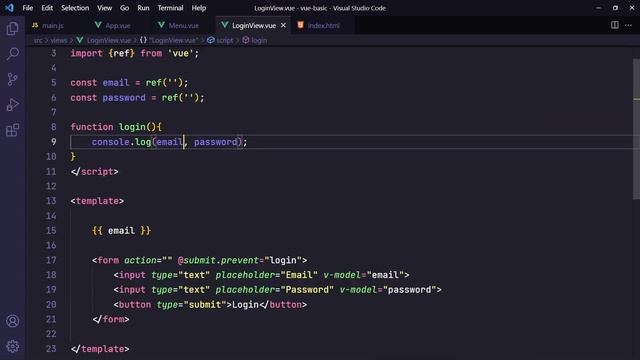Click the Login button text on line 20

pyautogui.click(x=245, y=304)
